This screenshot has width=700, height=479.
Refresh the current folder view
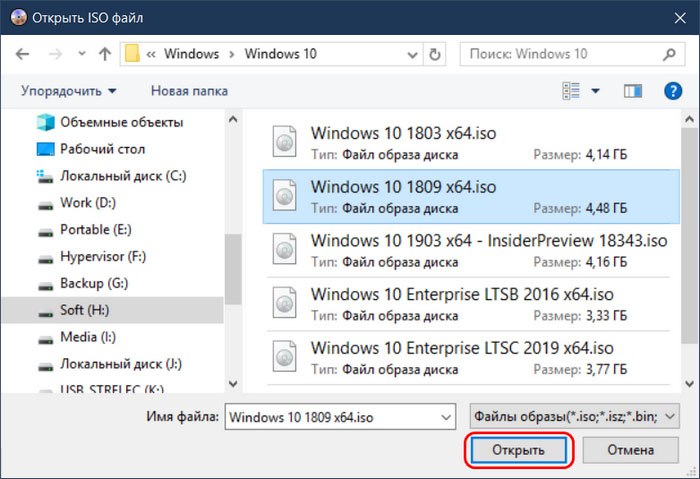click(434, 54)
